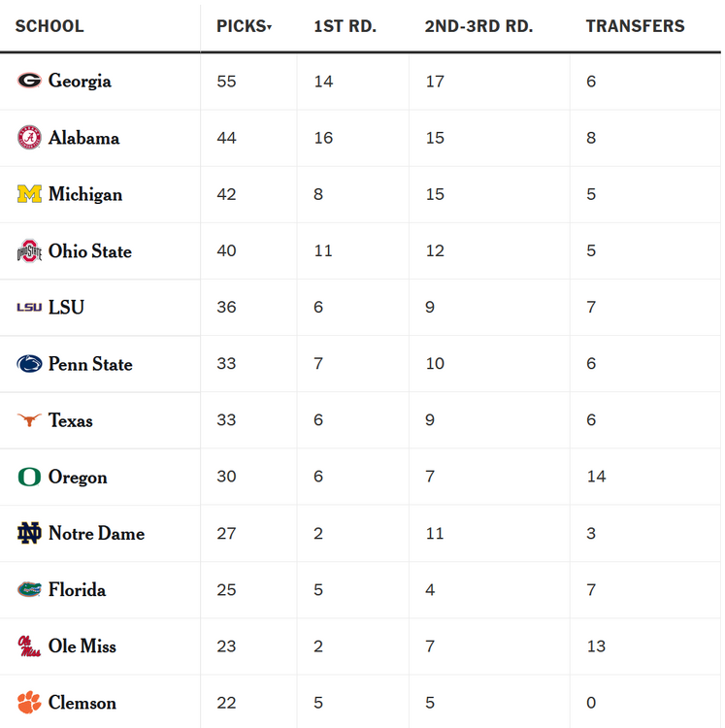Select Oregon's transfers value of 14
This screenshot has width=725, height=728.
(x=596, y=477)
